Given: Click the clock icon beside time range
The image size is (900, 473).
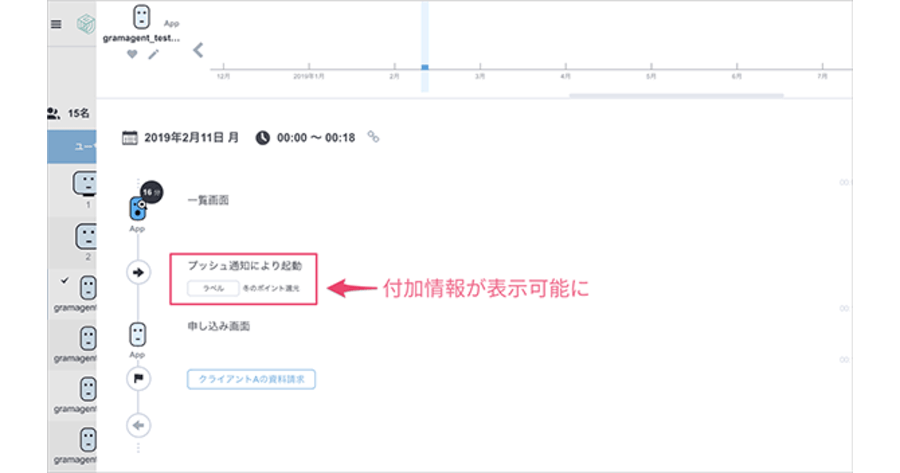Looking at the screenshot, I should click(263, 138).
